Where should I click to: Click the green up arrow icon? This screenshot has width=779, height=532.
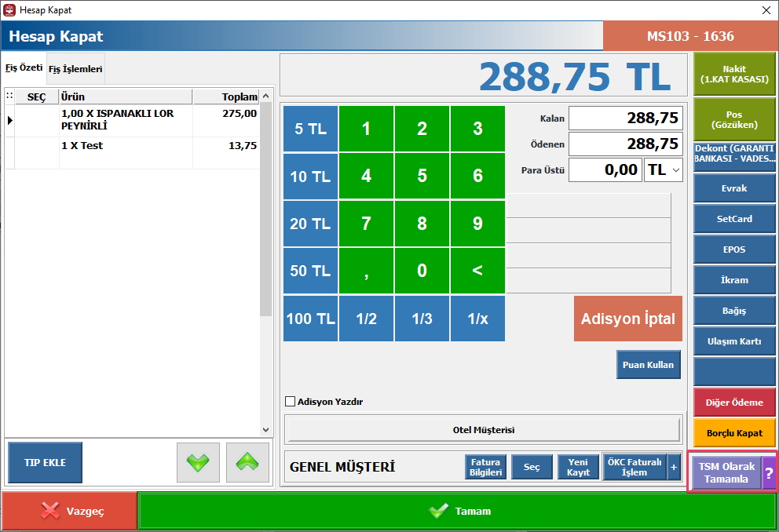(x=247, y=462)
